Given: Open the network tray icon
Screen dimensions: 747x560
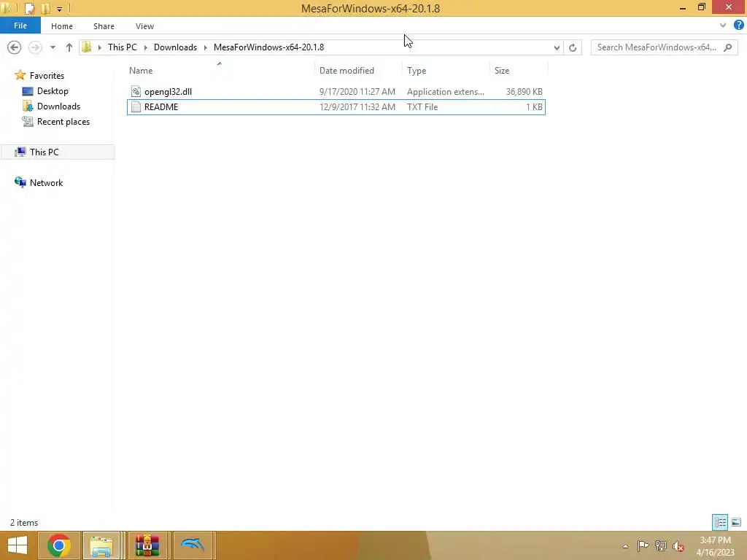Looking at the screenshot, I should (x=660, y=545).
